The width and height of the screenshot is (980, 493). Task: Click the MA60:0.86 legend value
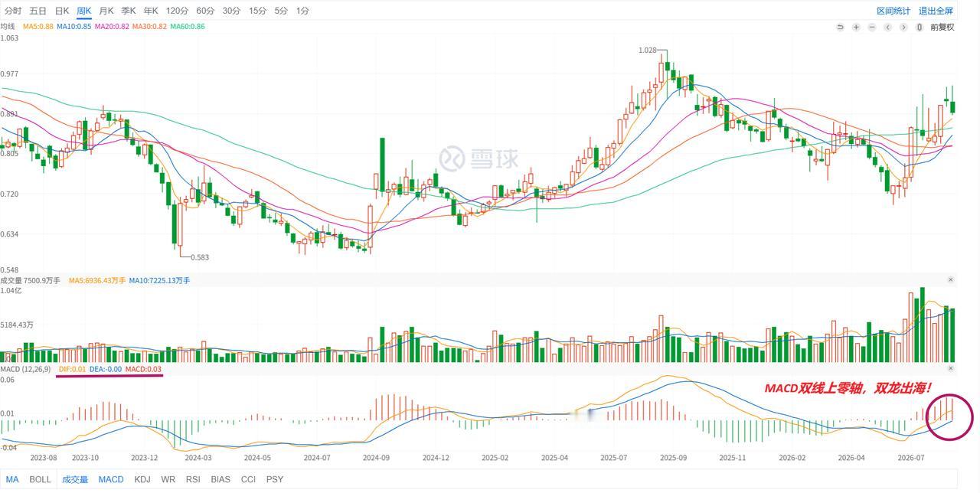tap(188, 27)
